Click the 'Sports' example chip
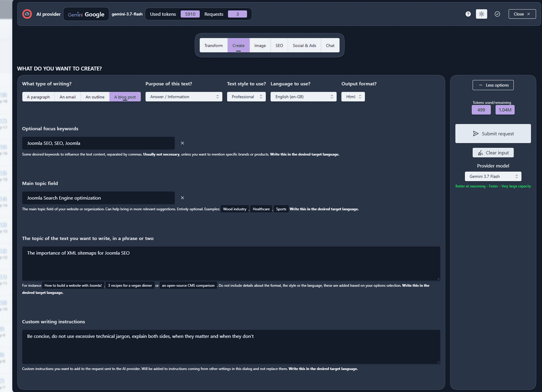The image size is (542, 392). pyautogui.click(x=281, y=209)
